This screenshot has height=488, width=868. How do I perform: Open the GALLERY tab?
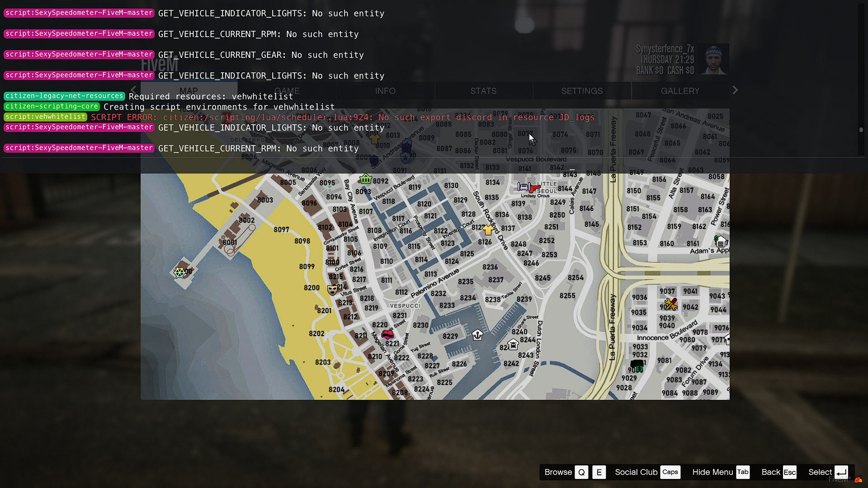tap(680, 91)
